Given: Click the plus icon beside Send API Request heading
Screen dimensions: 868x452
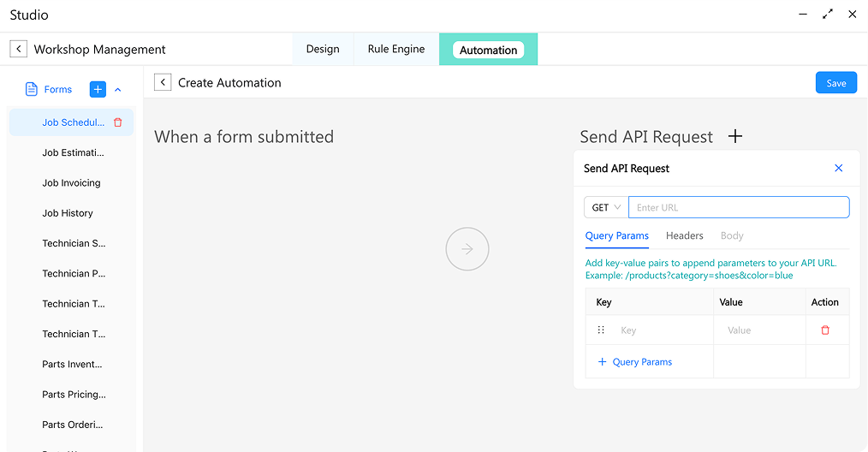Looking at the screenshot, I should (734, 137).
